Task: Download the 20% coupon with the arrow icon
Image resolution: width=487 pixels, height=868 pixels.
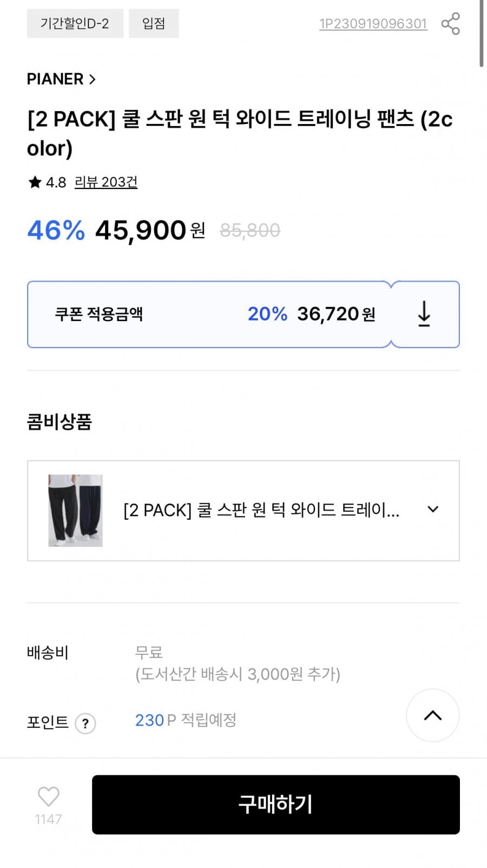Action: pyautogui.click(x=424, y=314)
